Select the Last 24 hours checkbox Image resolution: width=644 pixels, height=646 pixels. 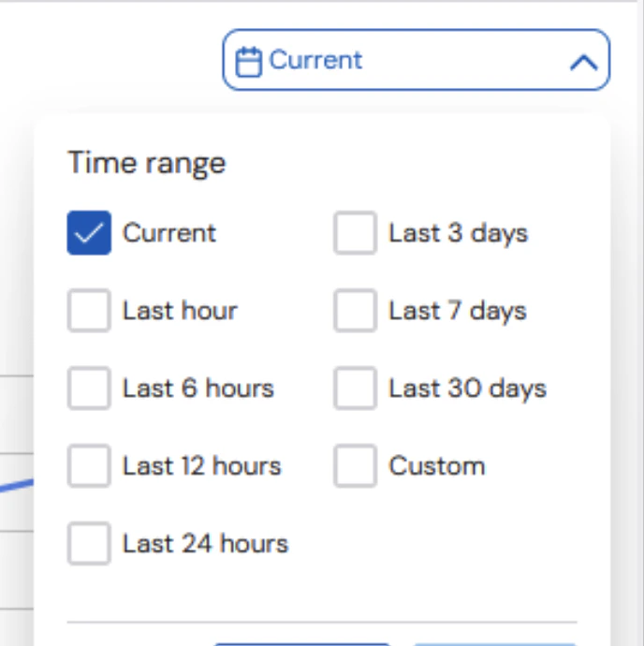point(89,544)
